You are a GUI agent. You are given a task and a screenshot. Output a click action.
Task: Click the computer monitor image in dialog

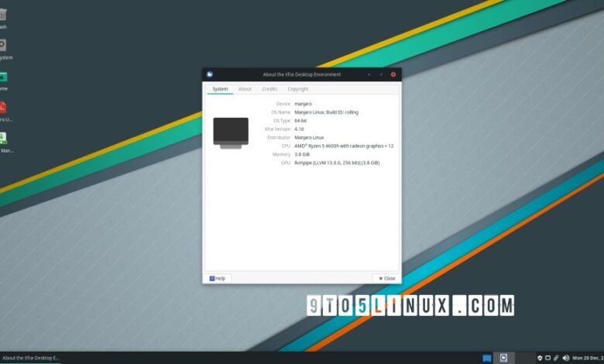point(231,133)
